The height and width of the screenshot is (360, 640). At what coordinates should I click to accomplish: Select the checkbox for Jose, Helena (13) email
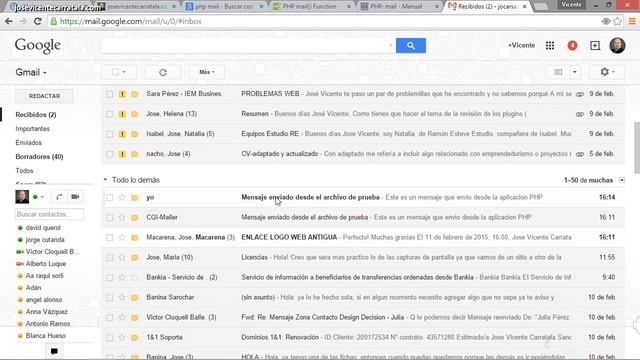click(109, 114)
